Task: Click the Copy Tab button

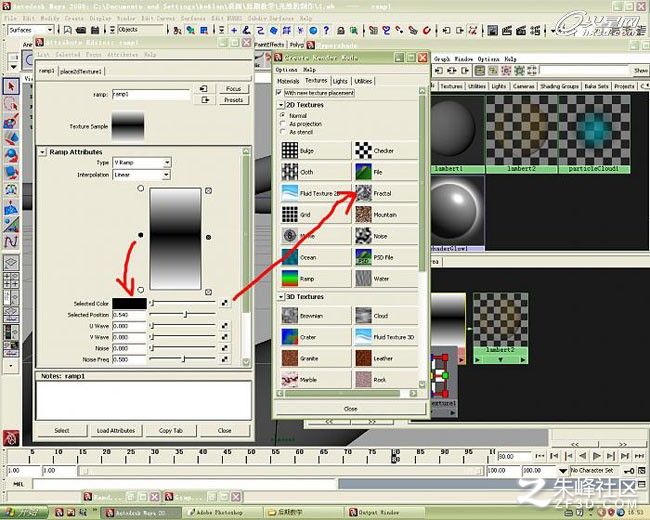Action: click(x=171, y=430)
